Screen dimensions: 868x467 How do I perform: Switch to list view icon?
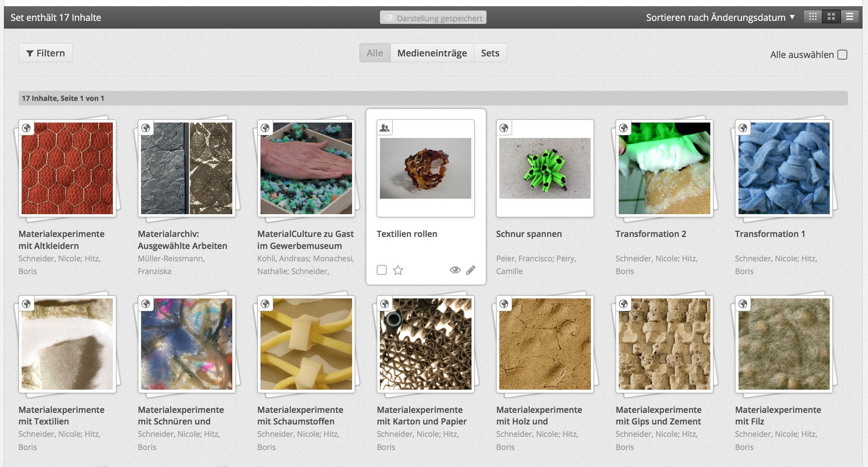849,17
